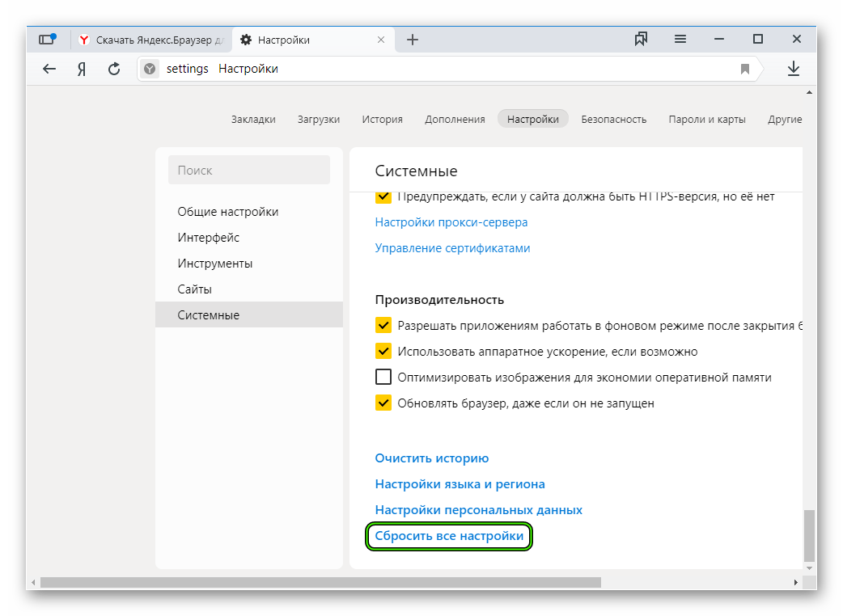The image size is (843, 616).
Task: Select the Настройки section pill
Action: pos(533,119)
